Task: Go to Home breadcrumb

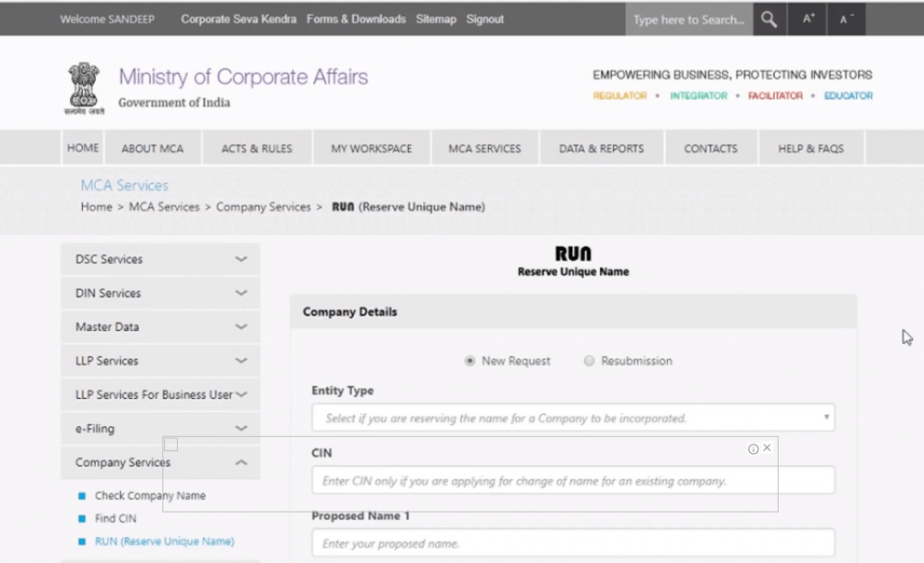Action: pyautogui.click(x=97, y=207)
